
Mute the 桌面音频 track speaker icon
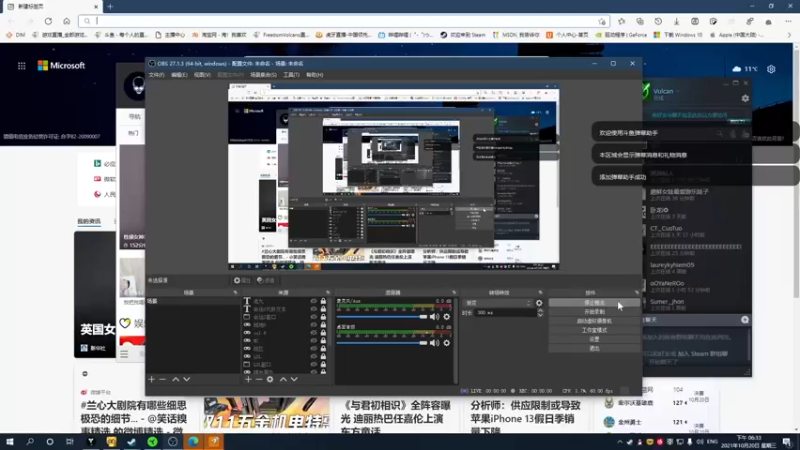point(434,343)
